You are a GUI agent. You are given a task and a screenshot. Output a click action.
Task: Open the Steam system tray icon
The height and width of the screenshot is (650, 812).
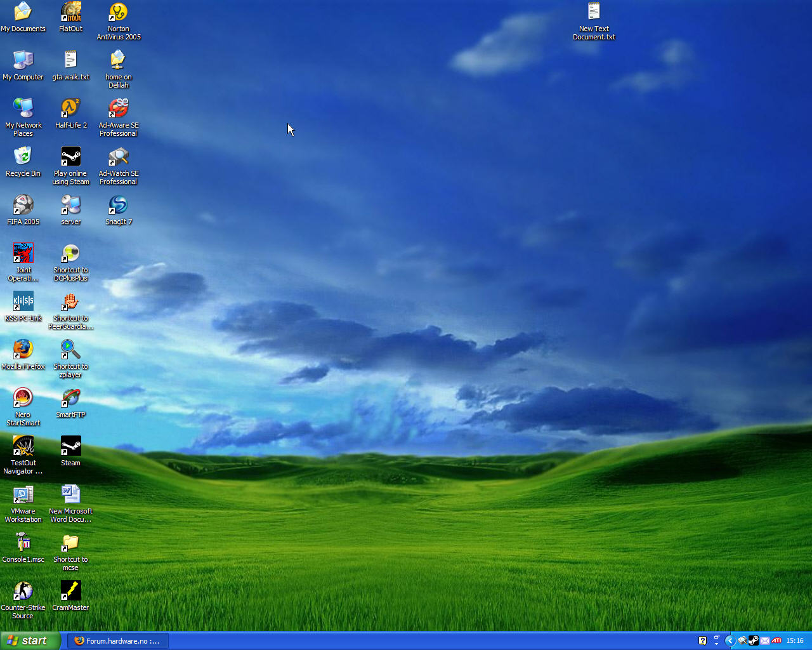pyautogui.click(x=753, y=640)
